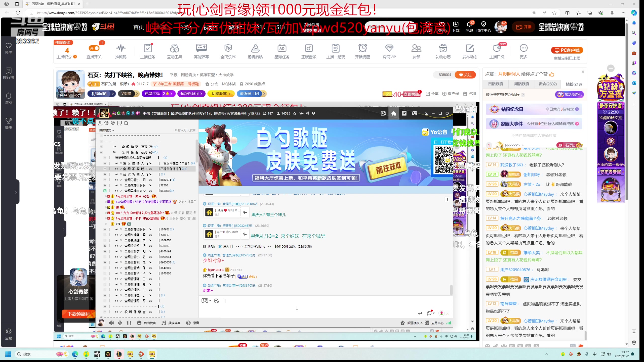This screenshot has width=644, height=362.
Task: Expand 投诉接待大厅 channel
Action: pos(105,163)
